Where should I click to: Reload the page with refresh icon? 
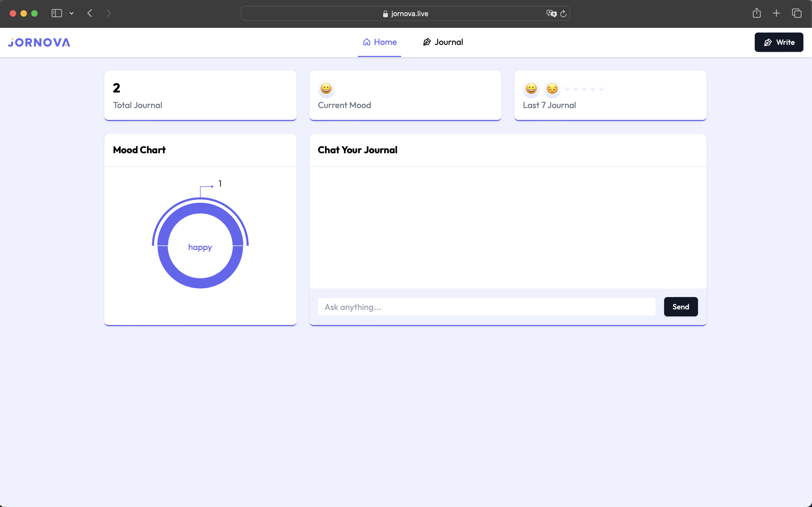pos(564,13)
